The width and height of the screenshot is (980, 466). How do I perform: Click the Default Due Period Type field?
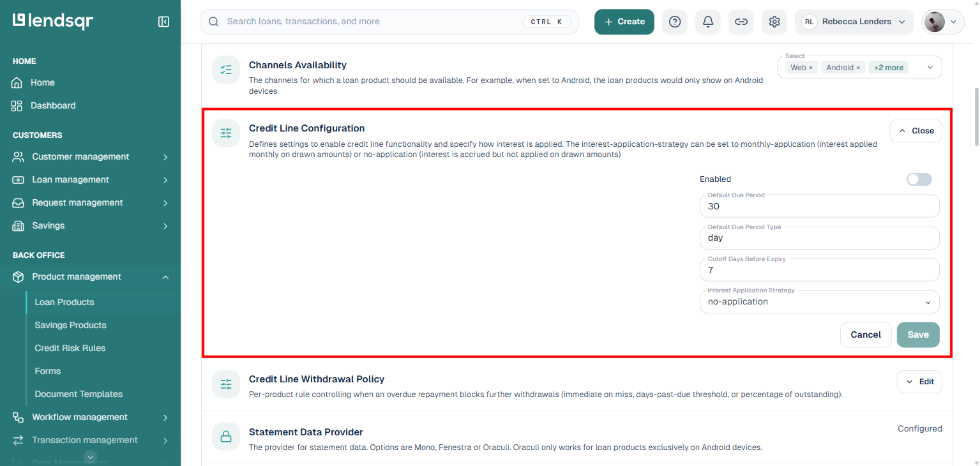point(820,238)
